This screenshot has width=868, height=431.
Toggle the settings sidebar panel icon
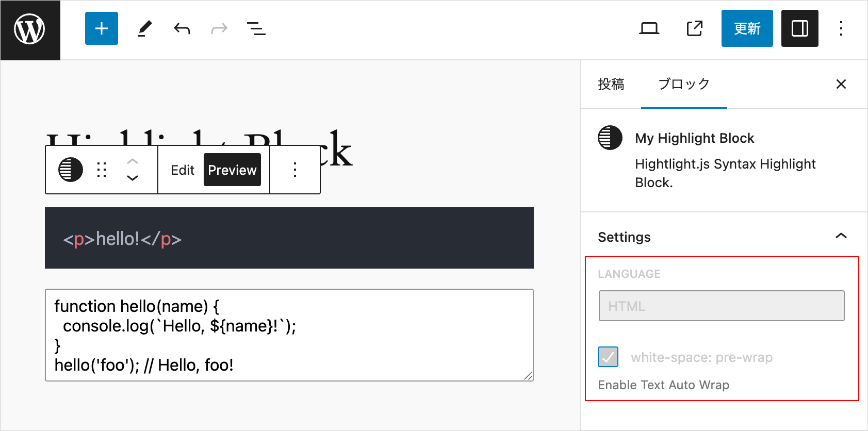pos(799,28)
